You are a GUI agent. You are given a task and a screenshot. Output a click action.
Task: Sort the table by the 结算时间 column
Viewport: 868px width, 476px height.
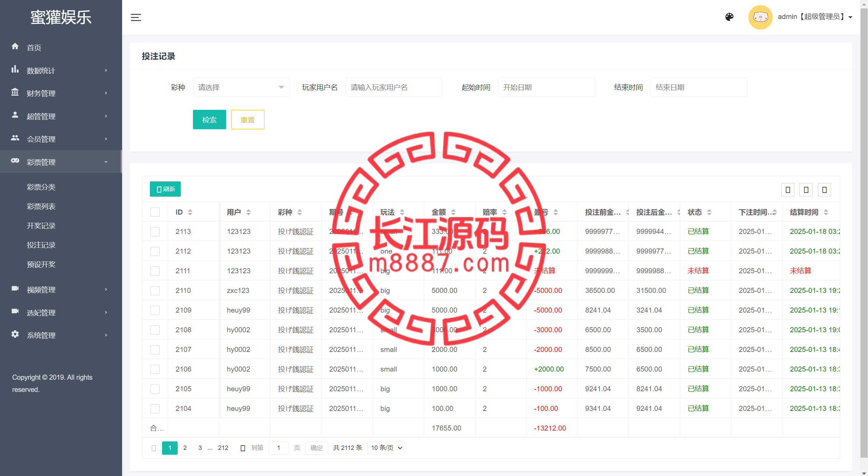(x=826, y=212)
